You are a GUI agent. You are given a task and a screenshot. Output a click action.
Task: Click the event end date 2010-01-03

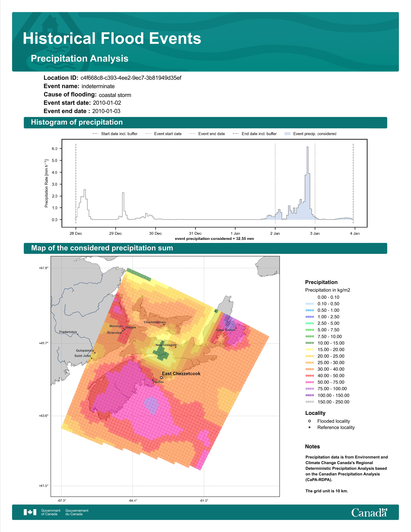click(x=106, y=111)
